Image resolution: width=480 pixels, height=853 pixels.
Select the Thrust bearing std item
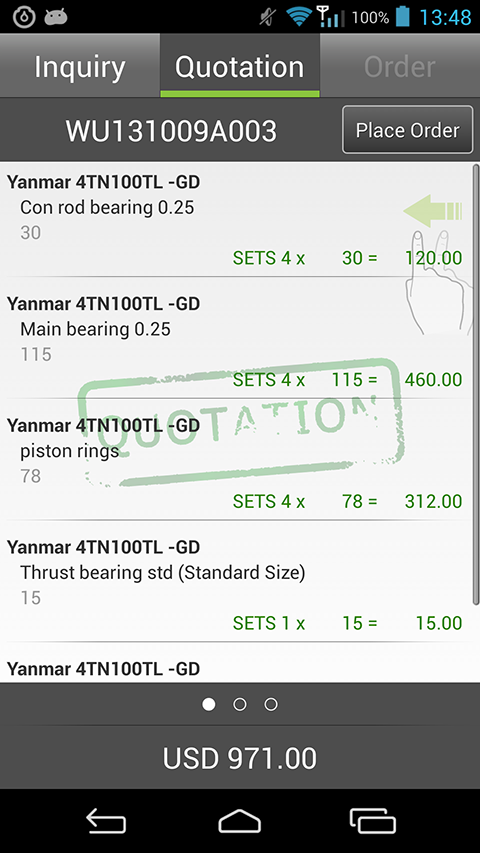(236, 582)
